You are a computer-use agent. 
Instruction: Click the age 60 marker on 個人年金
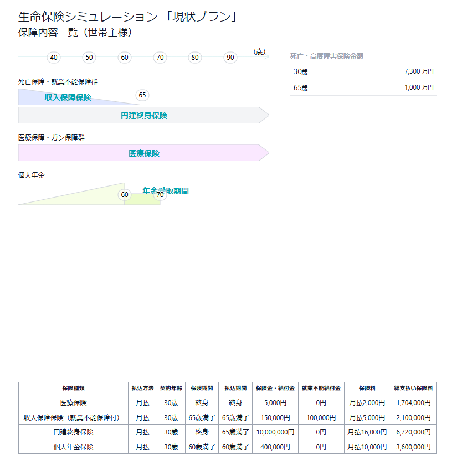[124, 195]
